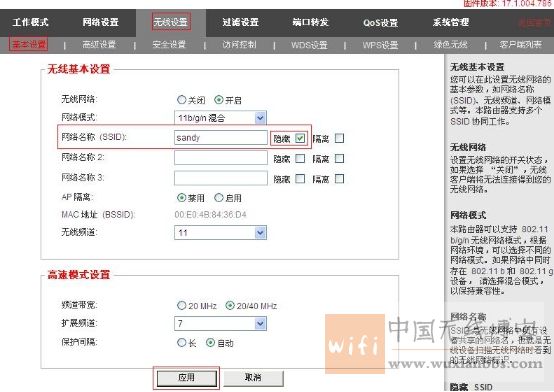Toggle 隔离 checkbox for SSID sandy
554x392 pixels.
339,138
